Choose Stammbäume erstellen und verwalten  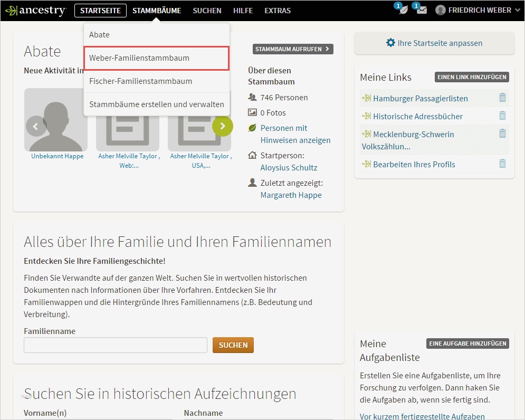(157, 104)
